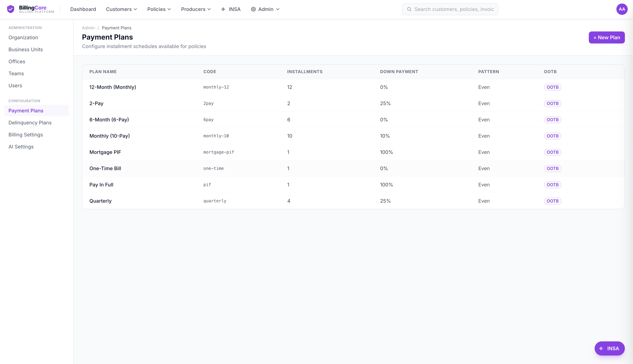Open the floating INSA assistant button
This screenshot has width=633, height=364.
point(609,348)
